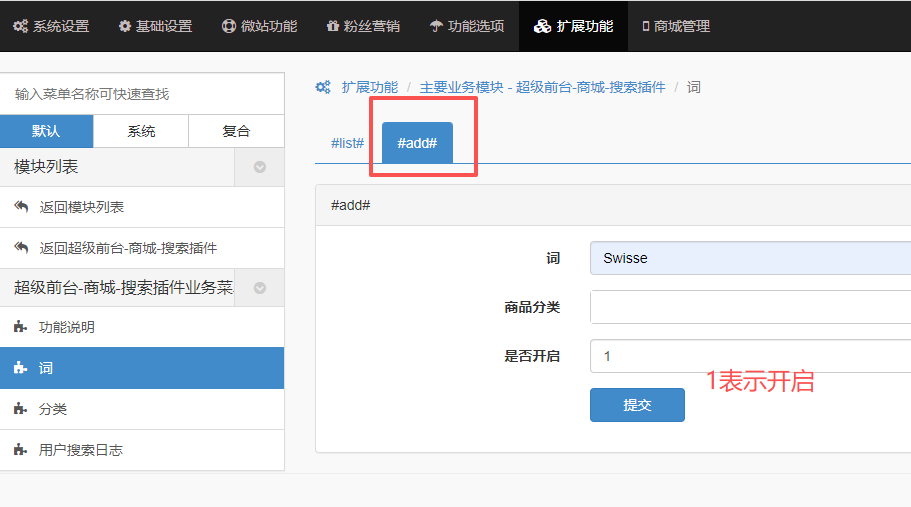Click the umbrella icon beside 功能选项

pyautogui.click(x=436, y=26)
